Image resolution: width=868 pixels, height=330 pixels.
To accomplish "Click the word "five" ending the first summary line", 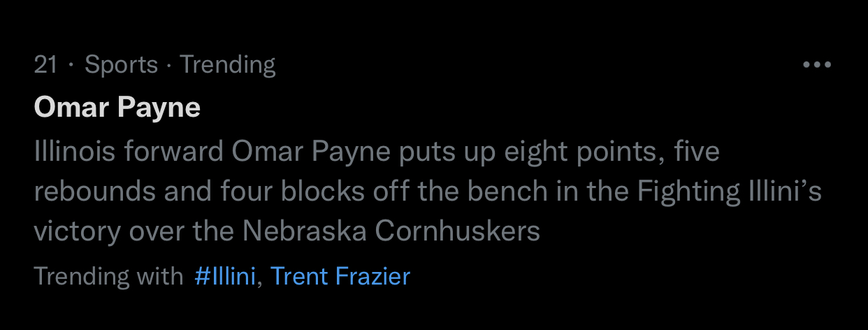I will 697,152.
